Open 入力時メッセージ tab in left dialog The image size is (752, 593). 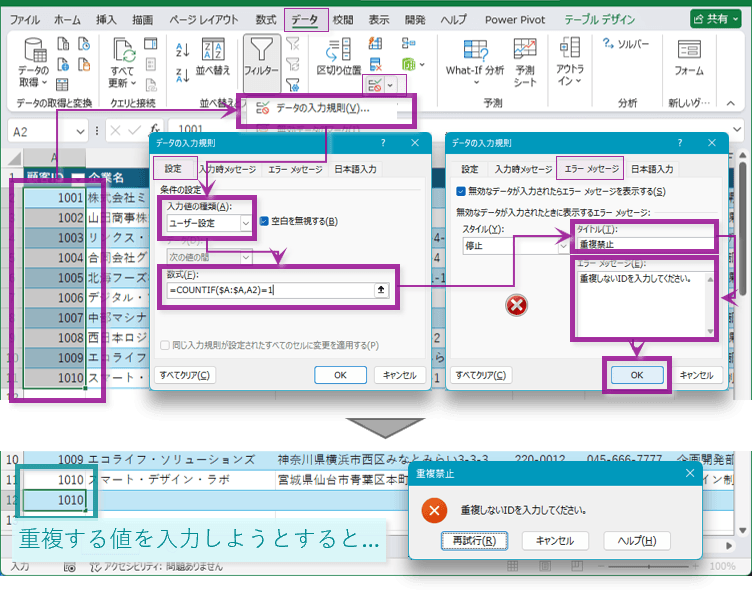pyautogui.click(x=227, y=169)
